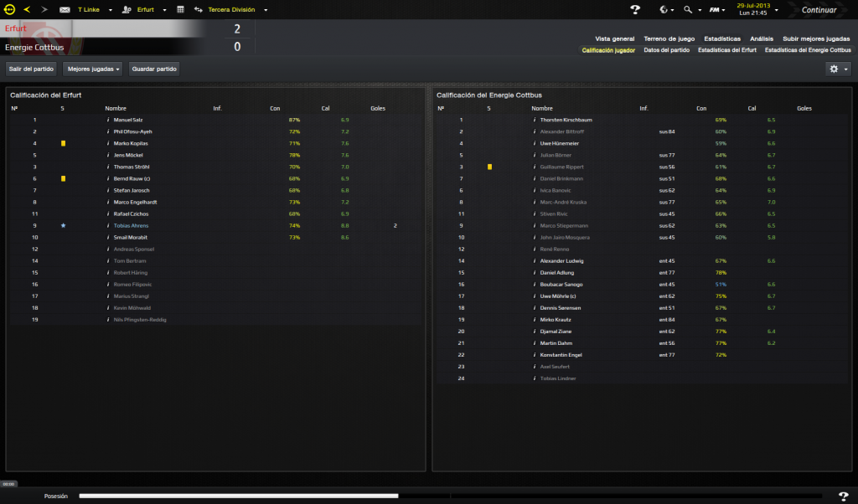Sort Energie Cottbus table by Con header
Viewport: 858px width, 504px height.
[x=701, y=108]
